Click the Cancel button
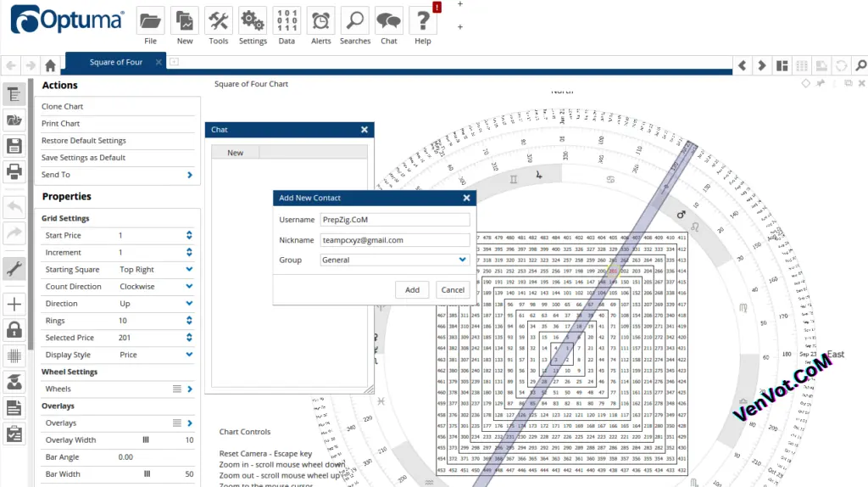Screen dimensions: 868x487 pos(453,290)
